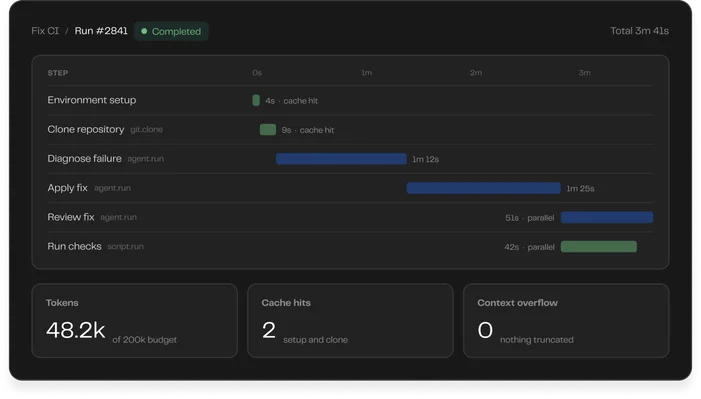Click the Cache hits value 2
This screenshot has height=399, width=701.
click(x=269, y=331)
